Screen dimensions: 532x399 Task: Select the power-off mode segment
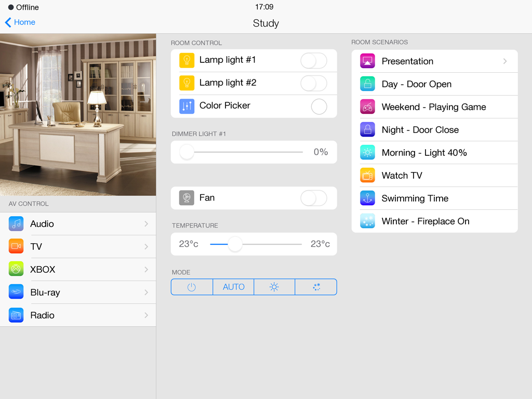pyautogui.click(x=192, y=287)
